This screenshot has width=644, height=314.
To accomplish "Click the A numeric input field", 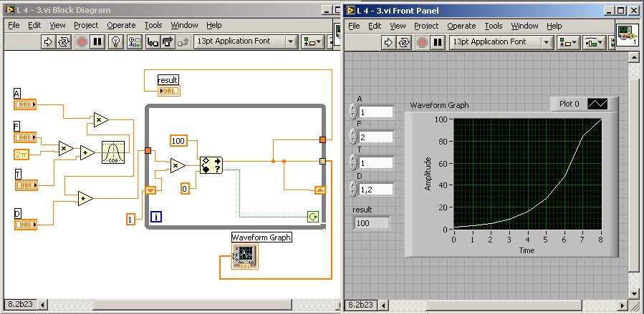I will (x=376, y=112).
